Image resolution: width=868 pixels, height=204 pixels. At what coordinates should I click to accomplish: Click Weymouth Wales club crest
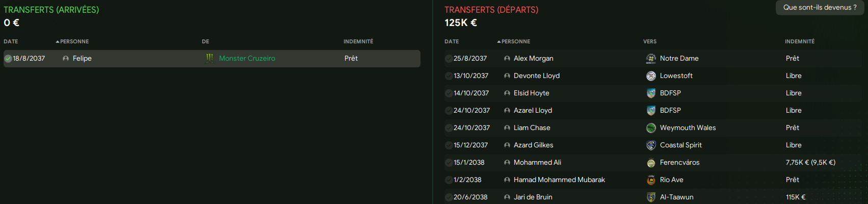(651, 128)
